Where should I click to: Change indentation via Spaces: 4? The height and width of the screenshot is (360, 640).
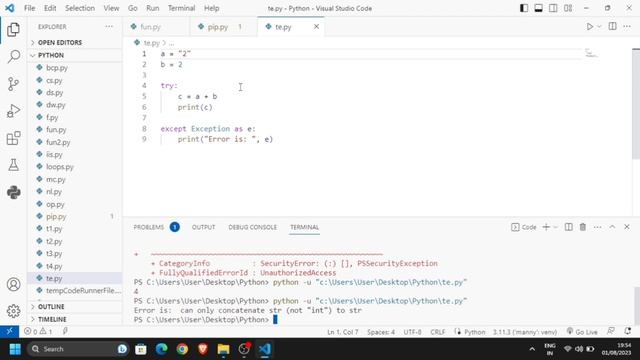click(x=380, y=332)
